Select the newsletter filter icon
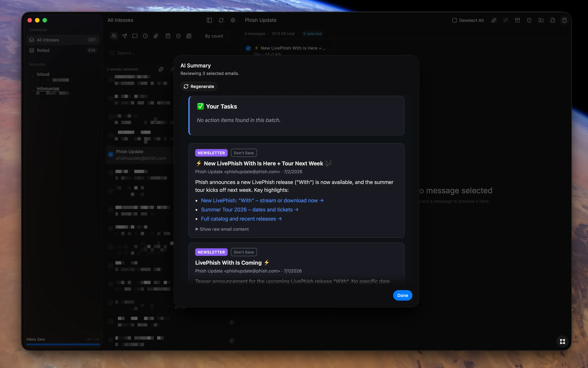Screen dimensions: 588x368 click(189, 36)
